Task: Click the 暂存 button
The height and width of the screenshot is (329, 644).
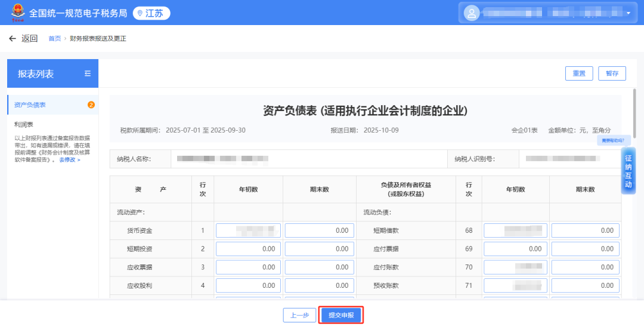Action: coord(612,73)
